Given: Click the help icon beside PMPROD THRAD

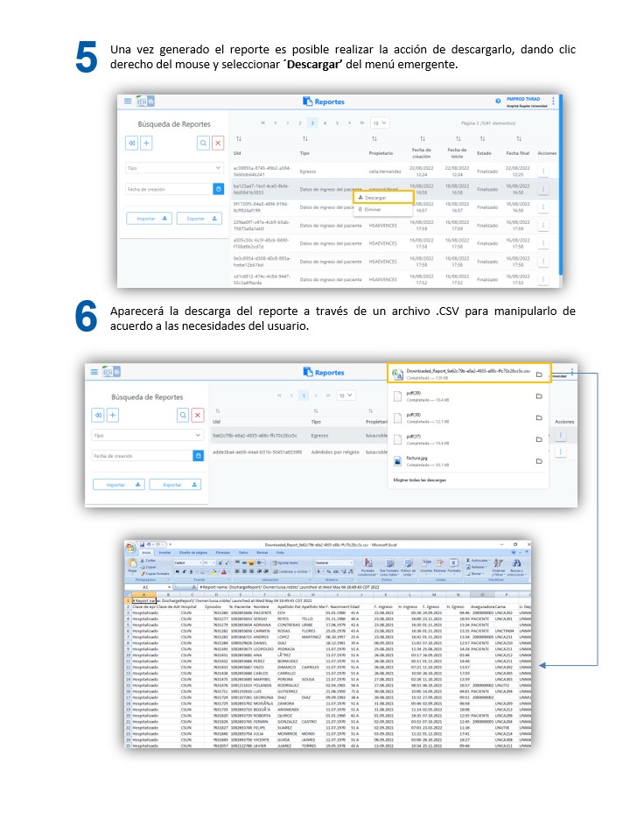Looking at the screenshot, I should 497,101.
